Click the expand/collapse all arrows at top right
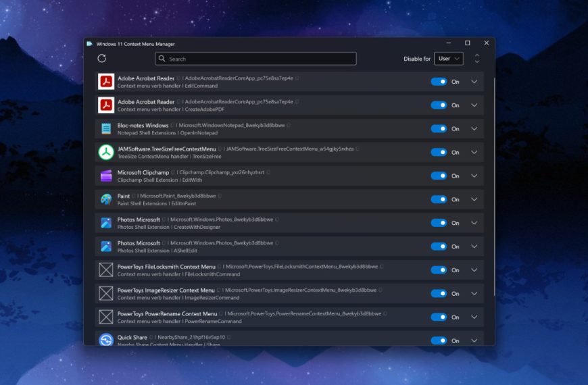The image size is (588, 385). pyautogui.click(x=476, y=59)
